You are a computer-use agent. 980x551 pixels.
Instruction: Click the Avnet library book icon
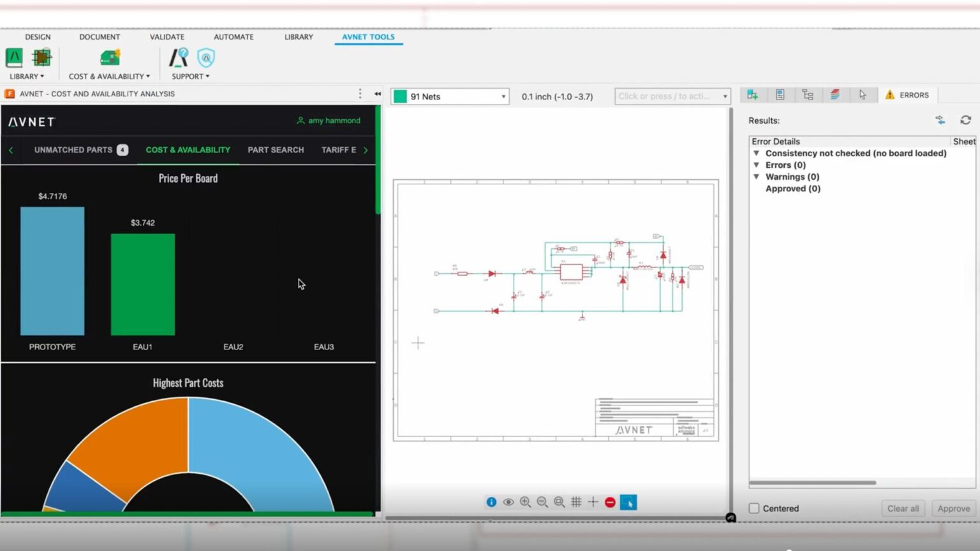tap(14, 58)
